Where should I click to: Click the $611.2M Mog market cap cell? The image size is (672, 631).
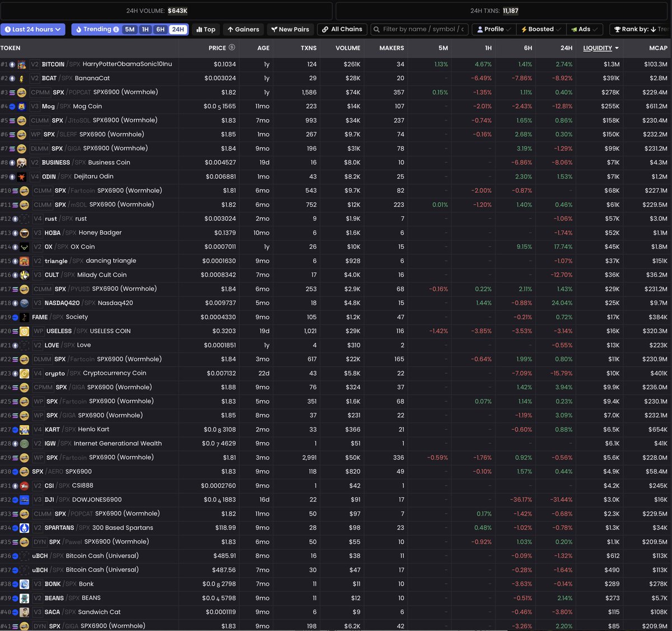pos(656,106)
